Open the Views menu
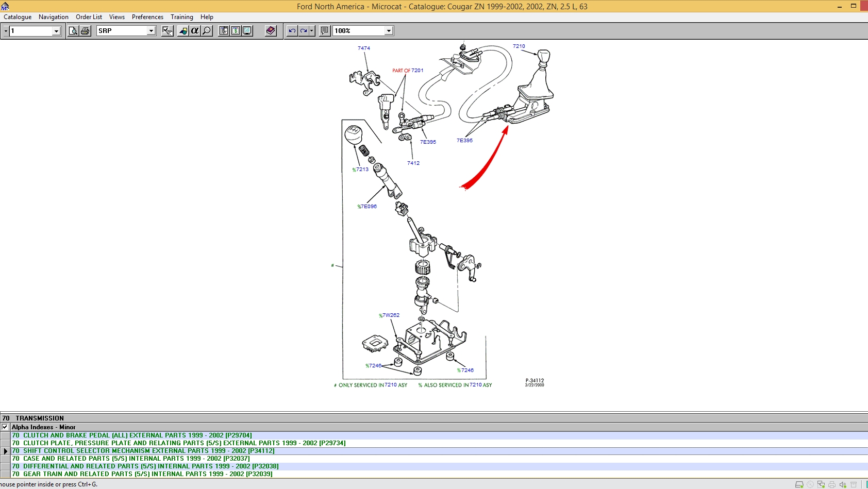This screenshot has height=489, width=868. (x=117, y=17)
